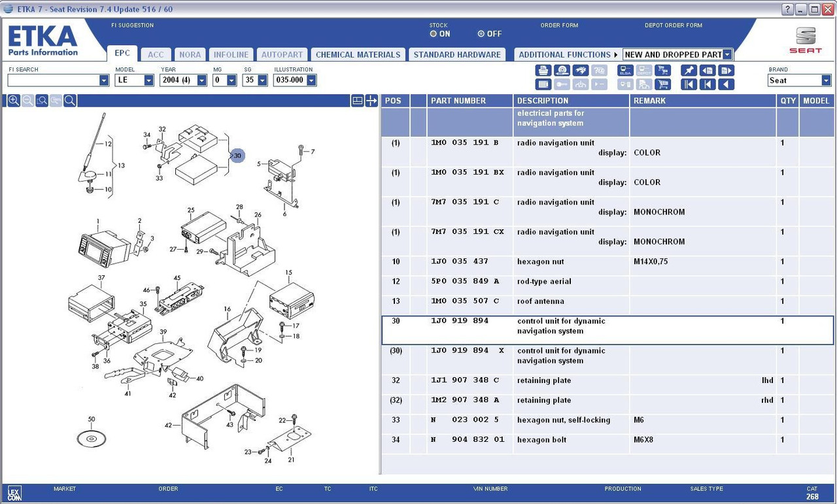Expand the Model dropdown showing LE
This screenshot has width=837, height=504.
click(x=149, y=80)
